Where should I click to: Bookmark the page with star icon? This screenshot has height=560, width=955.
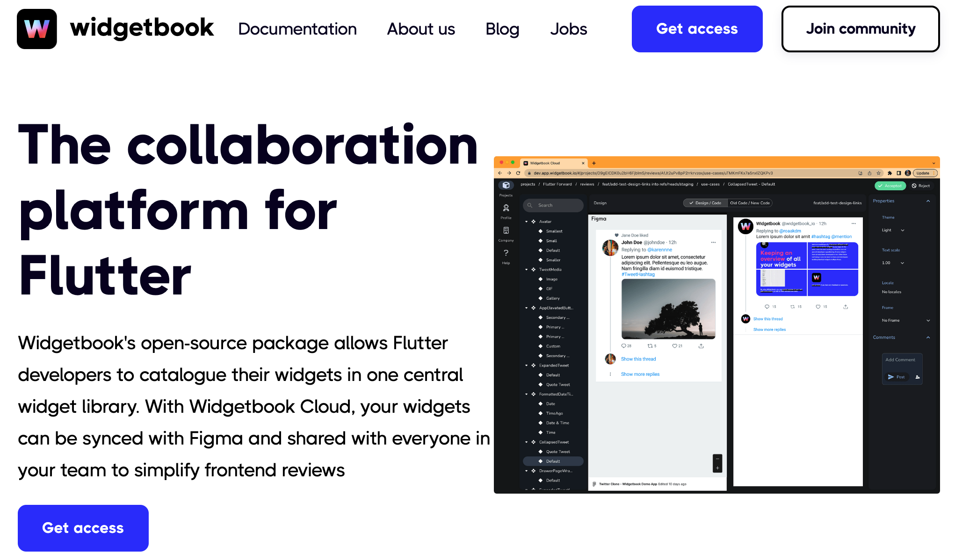[879, 173]
